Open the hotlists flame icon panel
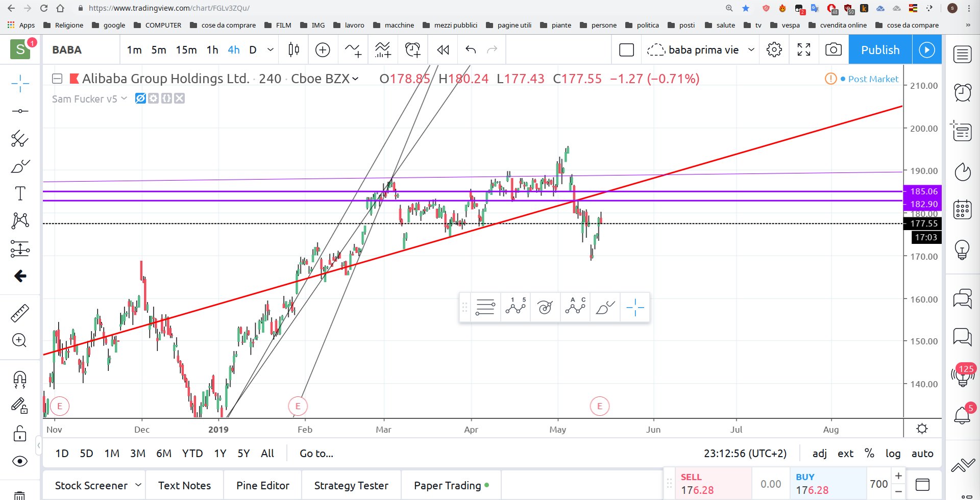The image size is (980, 500). (x=962, y=171)
